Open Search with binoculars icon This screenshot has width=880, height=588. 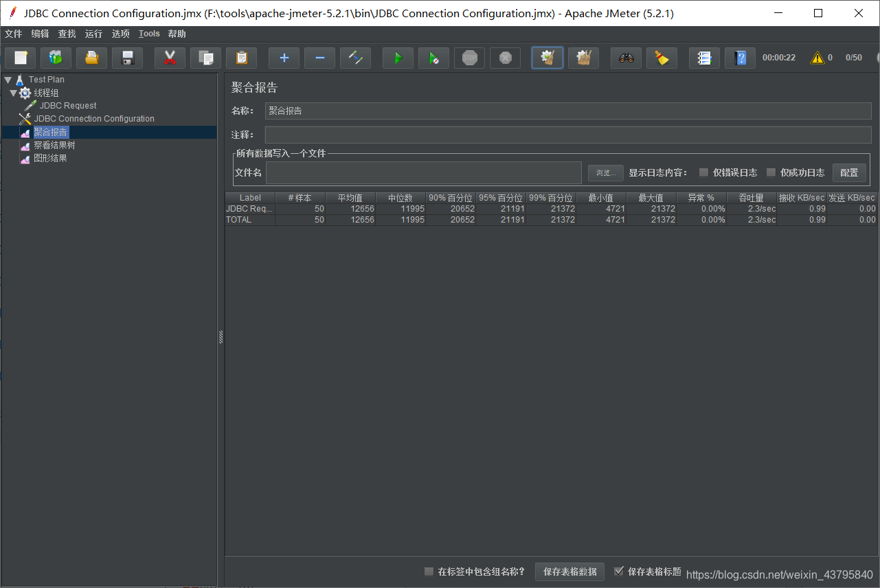[626, 58]
